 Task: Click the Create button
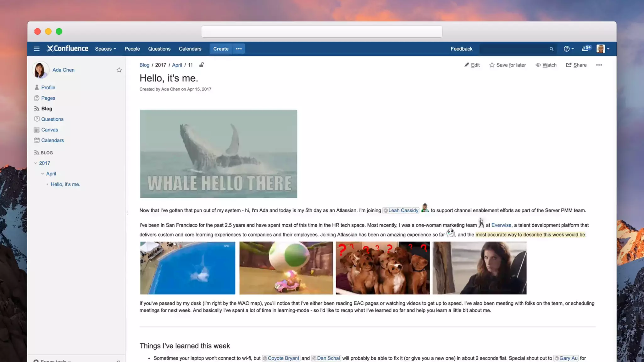221,49
